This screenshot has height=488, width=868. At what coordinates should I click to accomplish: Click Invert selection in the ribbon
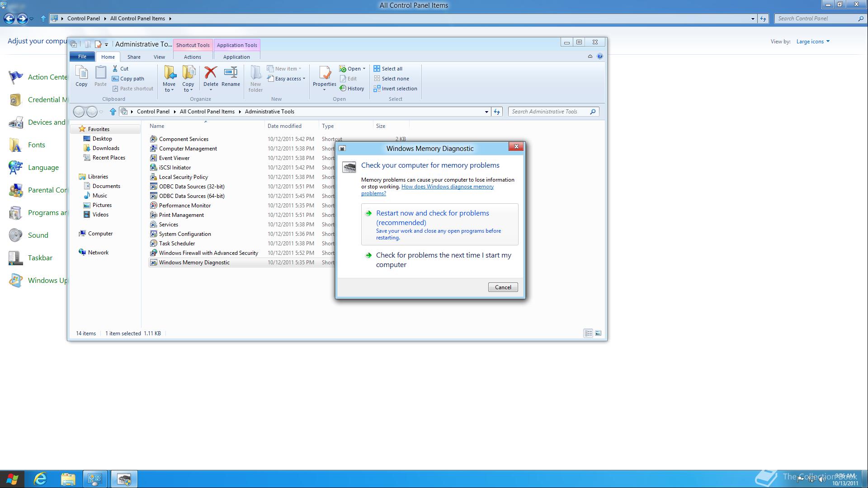(x=395, y=89)
